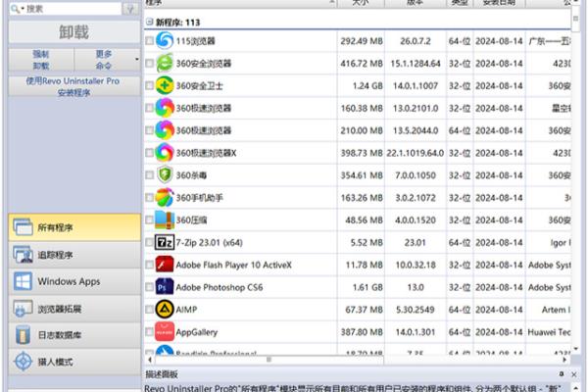
Task: Click the AppGallery app icon
Action: 165,331
